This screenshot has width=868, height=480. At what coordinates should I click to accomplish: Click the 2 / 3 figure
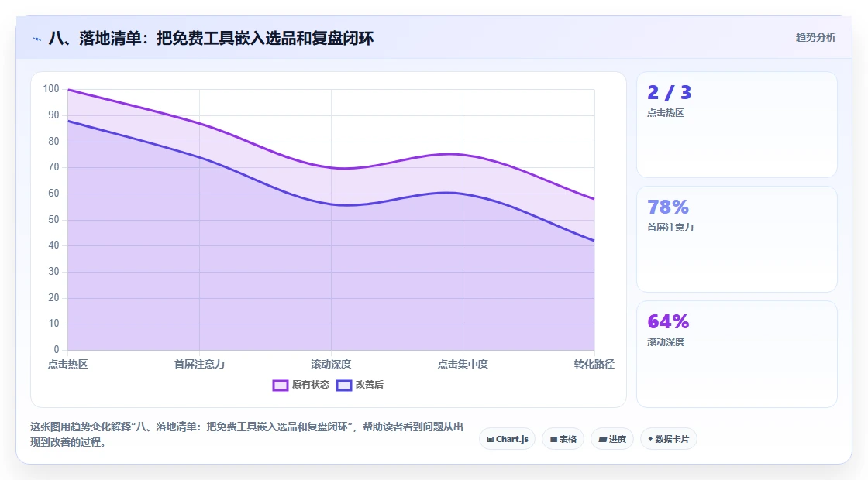tap(670, 92)
